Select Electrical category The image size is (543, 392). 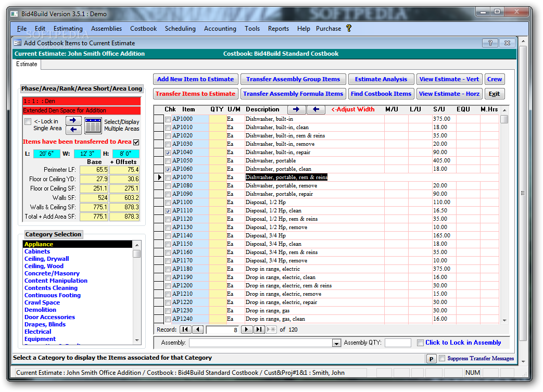(x=38, y=332)
